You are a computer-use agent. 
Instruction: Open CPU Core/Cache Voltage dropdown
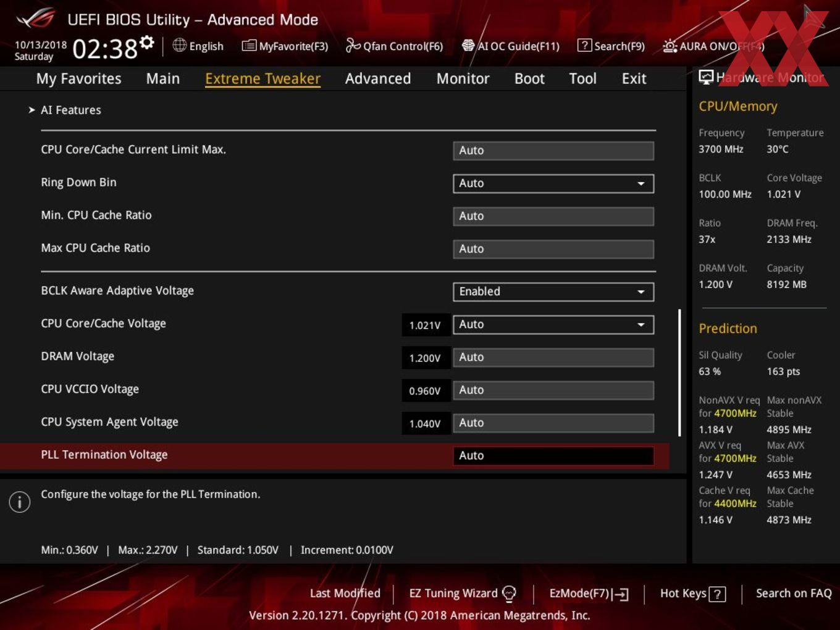[553, 324]
